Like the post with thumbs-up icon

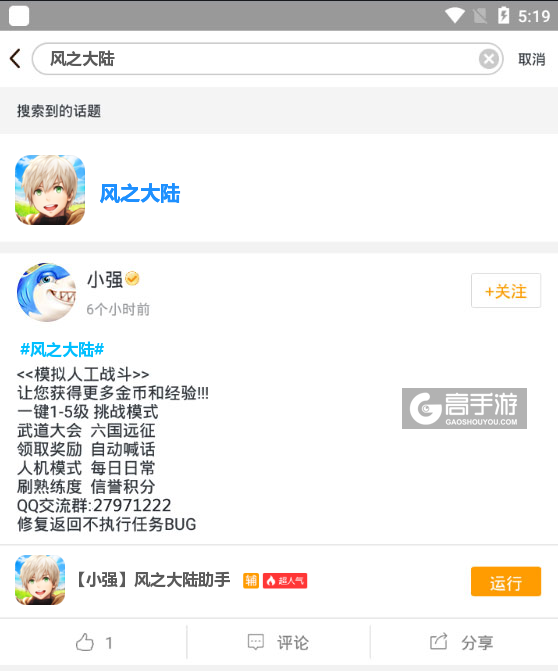pos(85,642)
